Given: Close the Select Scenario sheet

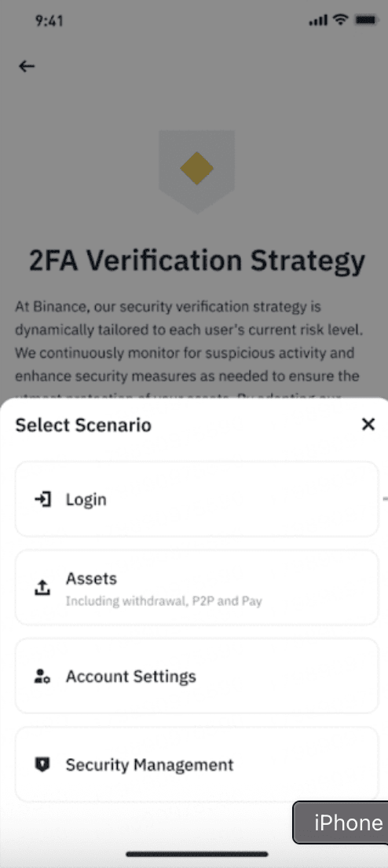Looking at the screenshot, I should pos(368,425).
